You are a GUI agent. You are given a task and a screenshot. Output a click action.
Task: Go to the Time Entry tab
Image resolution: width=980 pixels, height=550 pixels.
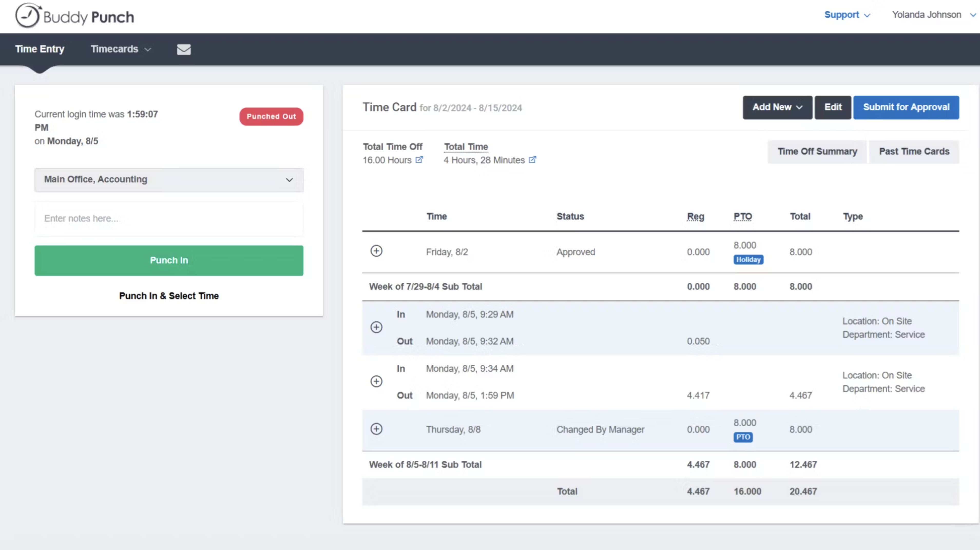tap(40, 50)
